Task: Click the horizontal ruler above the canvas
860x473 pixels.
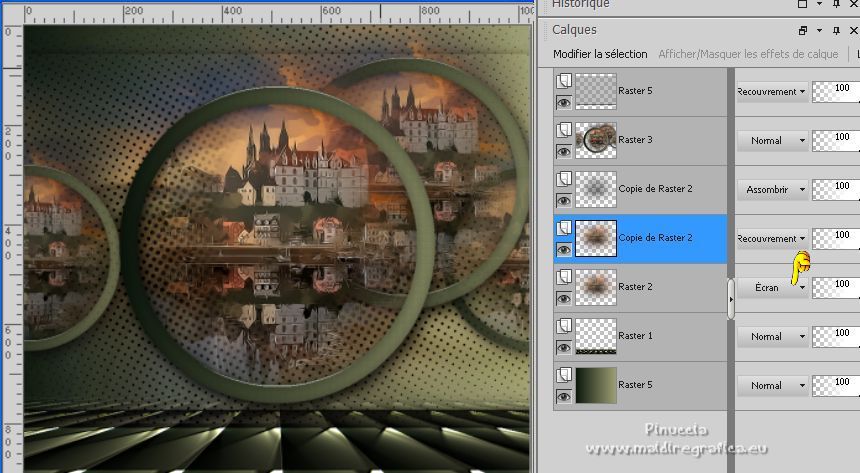Action: coord(279,13)
